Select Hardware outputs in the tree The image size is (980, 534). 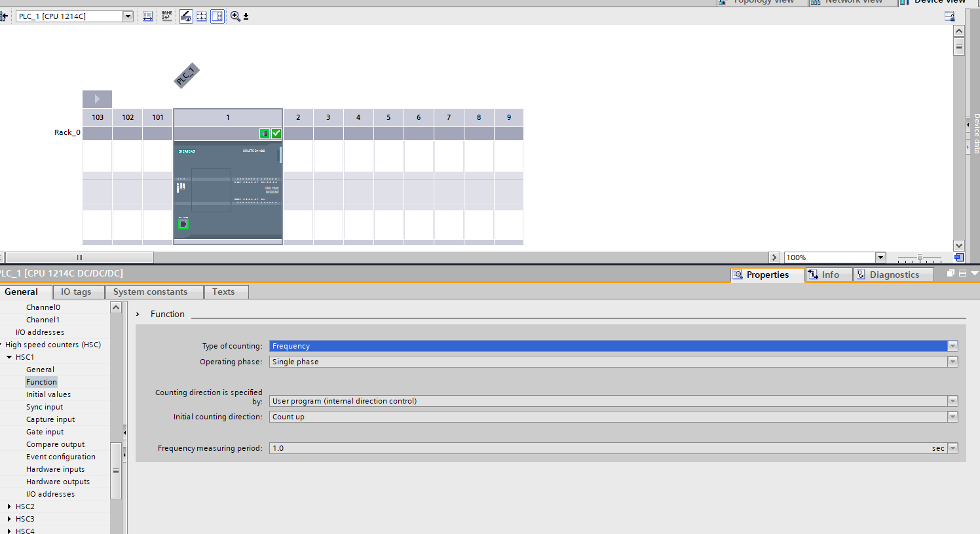click(58, 482)
